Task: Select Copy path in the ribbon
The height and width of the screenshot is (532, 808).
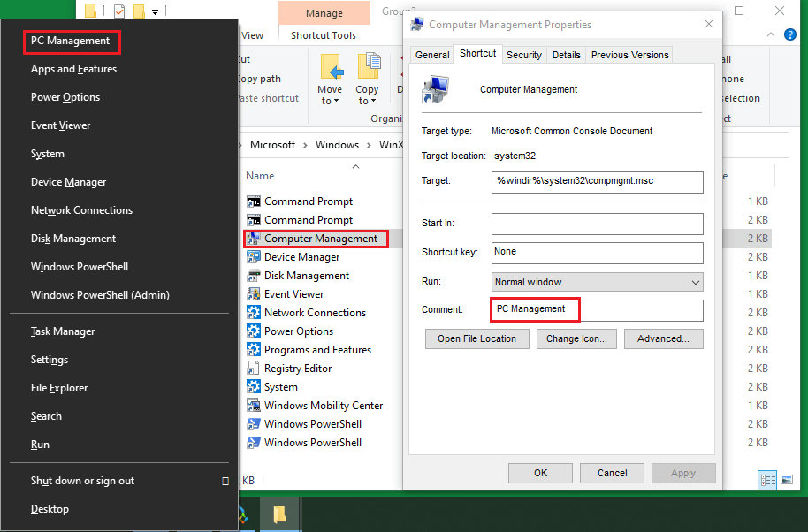Action: point(259,79)
